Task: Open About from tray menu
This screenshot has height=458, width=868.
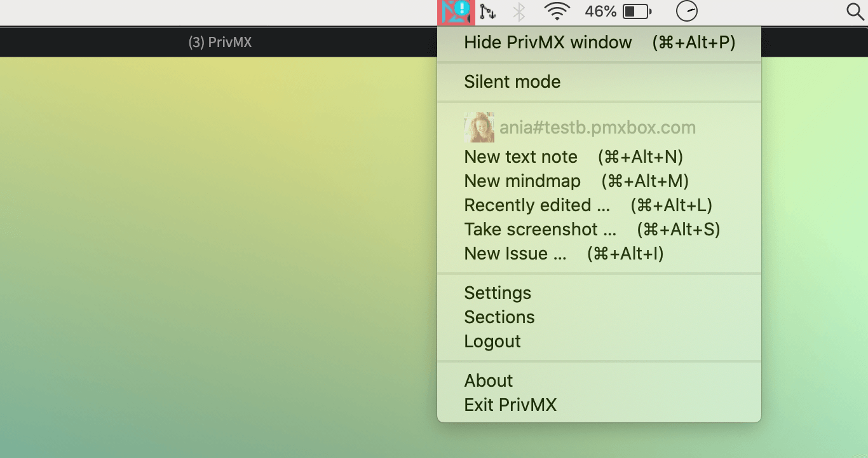Action: (x=599, y=381)
